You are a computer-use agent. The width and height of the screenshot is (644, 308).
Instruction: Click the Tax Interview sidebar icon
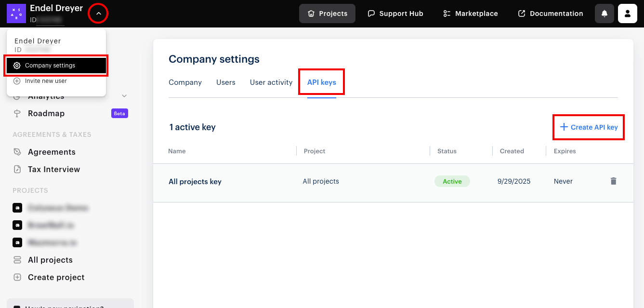click(17, 169)
